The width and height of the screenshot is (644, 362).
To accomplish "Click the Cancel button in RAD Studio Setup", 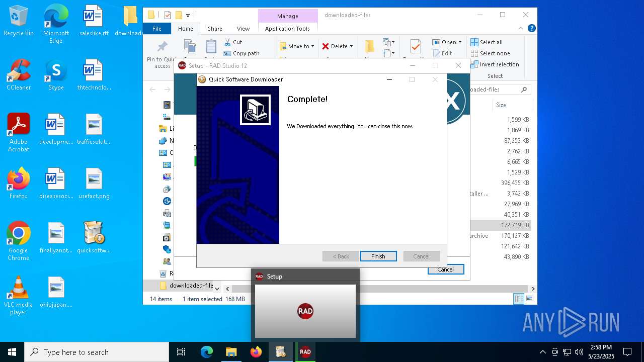I will coord(445,269).
